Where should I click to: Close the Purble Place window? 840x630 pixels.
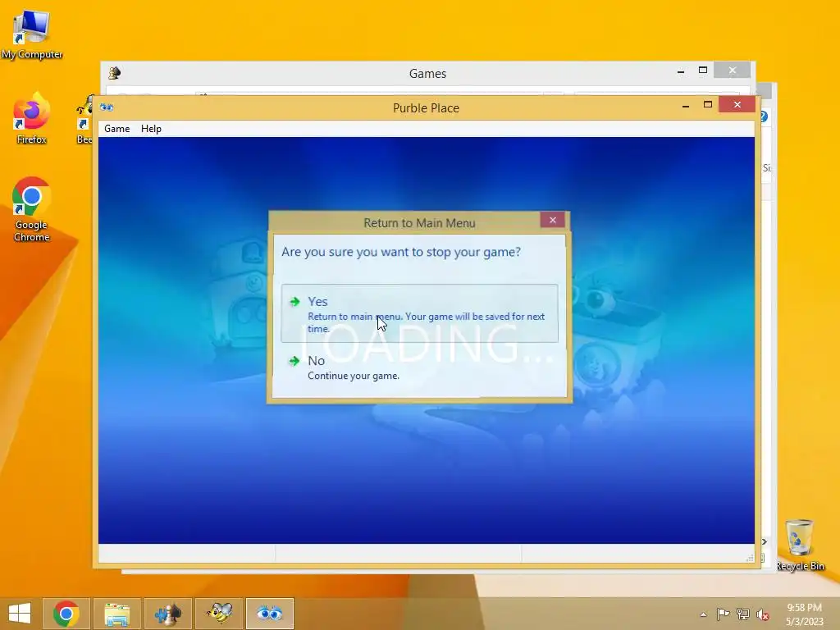tap(737, 104)
